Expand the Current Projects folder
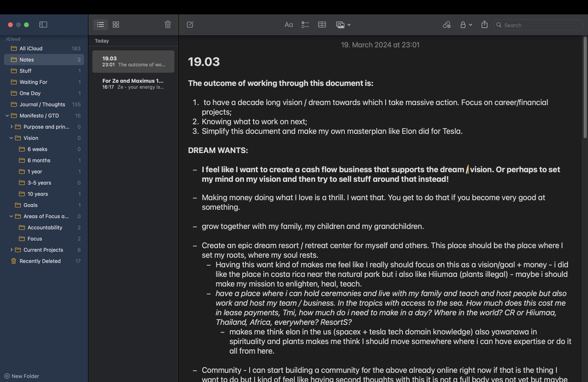The height and width of the screenshot is (382, 588). click(x=11, y=250)
